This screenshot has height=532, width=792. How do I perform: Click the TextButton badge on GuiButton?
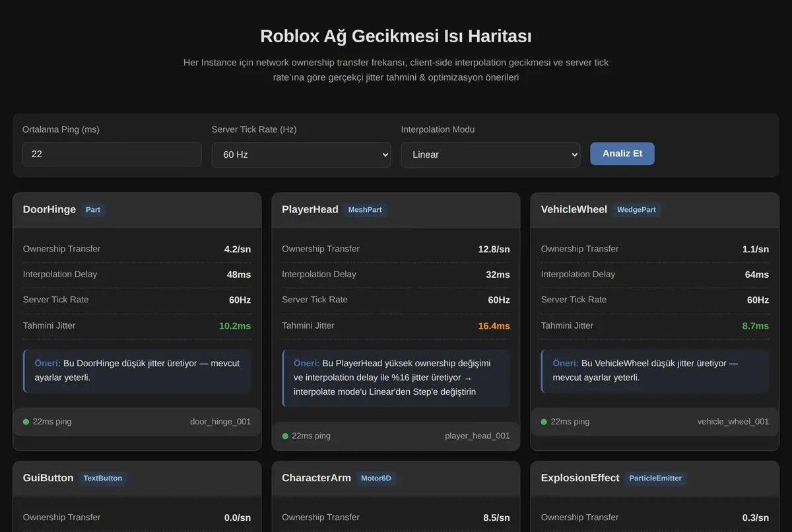click(102, 478)
